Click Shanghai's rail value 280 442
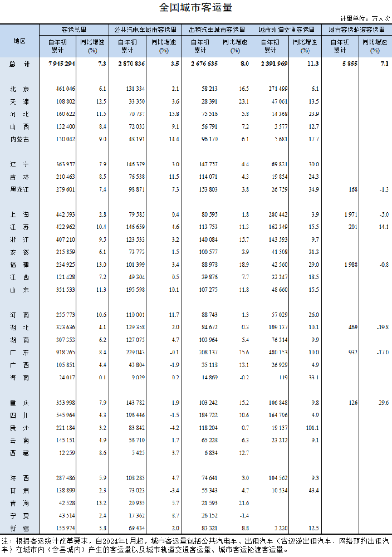392x557 pixels. coord(278,214)
